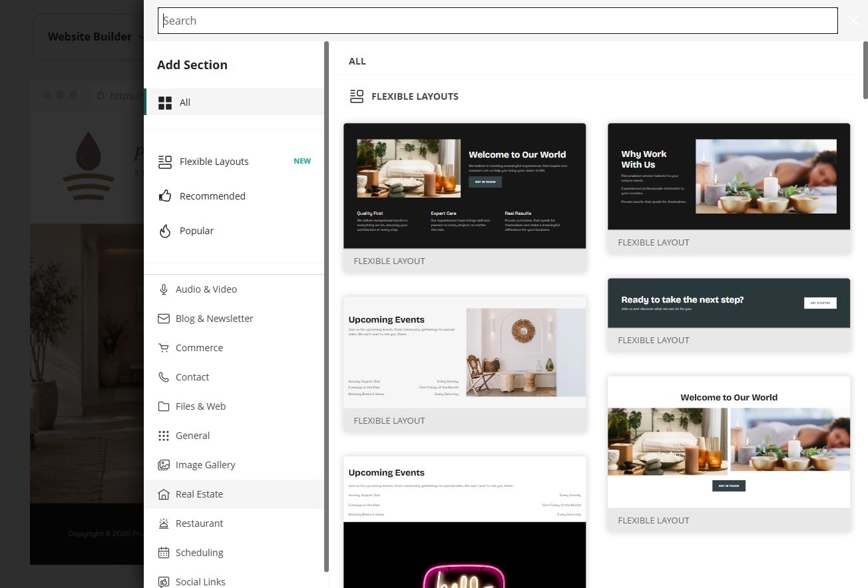Open Blog & Newsletter category

(x=234, y=319)
